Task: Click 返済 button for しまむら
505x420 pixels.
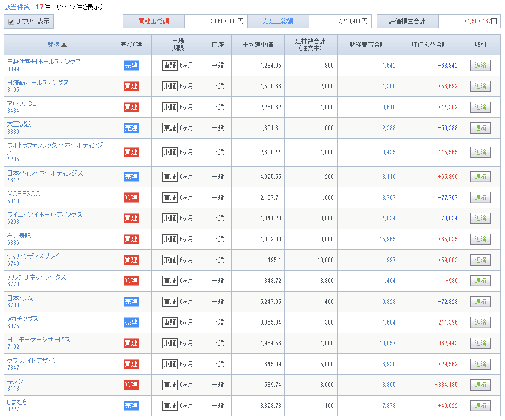Action: (x=480, y=405)
